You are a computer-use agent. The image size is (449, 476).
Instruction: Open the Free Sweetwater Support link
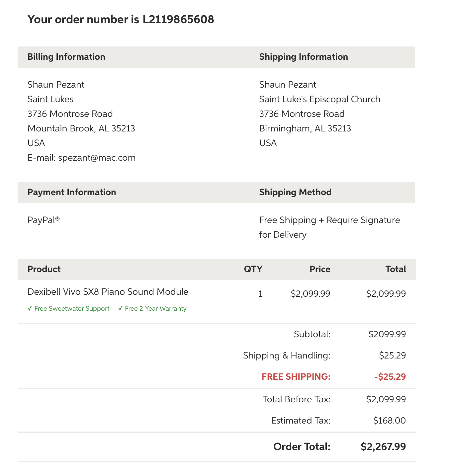[72, 309]
